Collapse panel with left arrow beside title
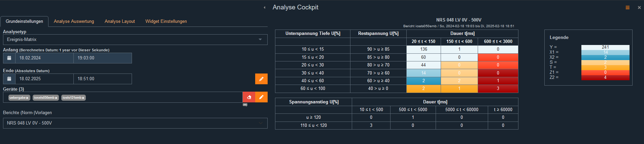 click(264, 7)
